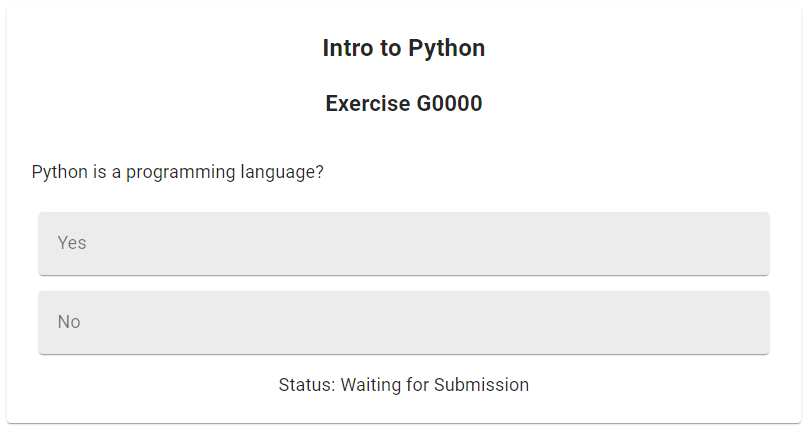Image resolution: width=808 pixels, height=432 pixels.
Task: Select the Yes answer option
Action: (x=403, y=243)
